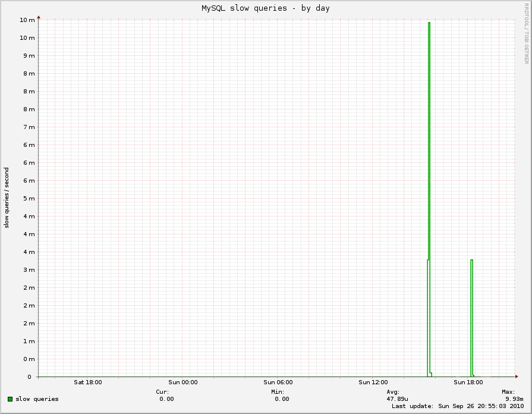Image resolution: width=532 pixels, height=414 pixels.
Task: Click the tall green spike's peak
Action: click(429, 23)
